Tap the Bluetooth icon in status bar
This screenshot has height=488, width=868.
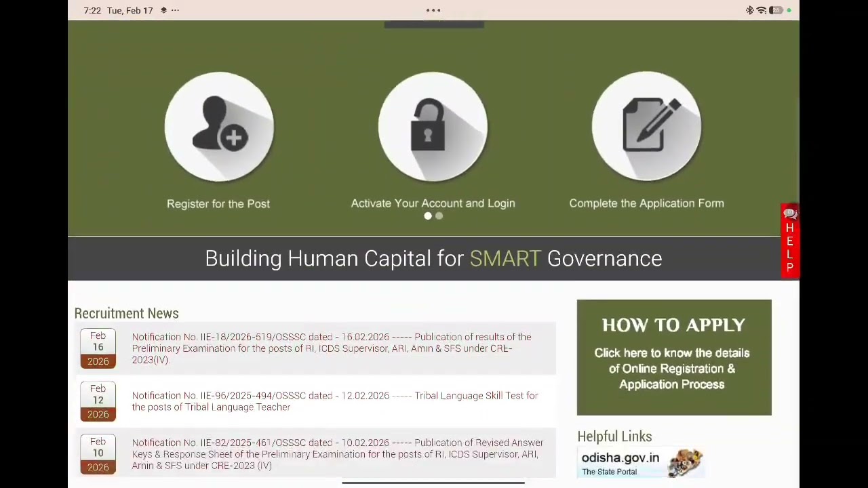tap(749, 10)
